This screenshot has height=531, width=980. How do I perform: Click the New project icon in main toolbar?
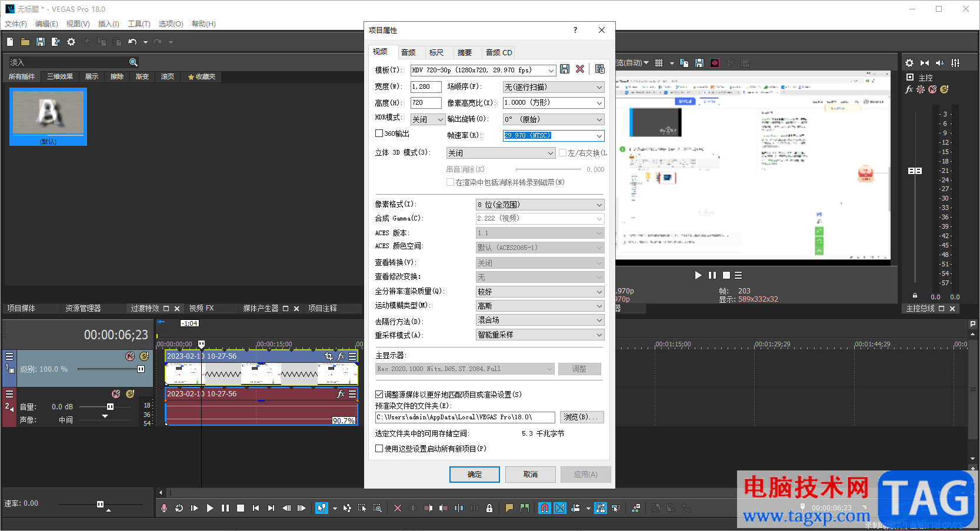click(10, 42)
